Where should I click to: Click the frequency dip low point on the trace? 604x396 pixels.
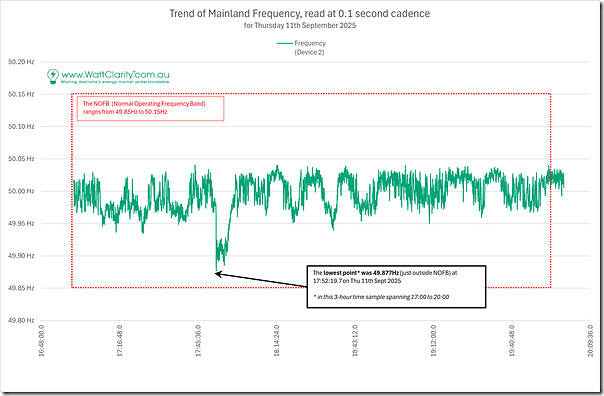pyautogui.click(x=216, y=270)
